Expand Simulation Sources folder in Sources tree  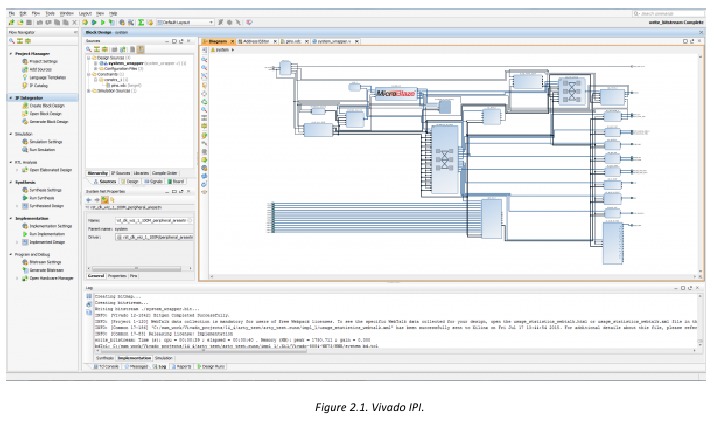click(89, 91)
